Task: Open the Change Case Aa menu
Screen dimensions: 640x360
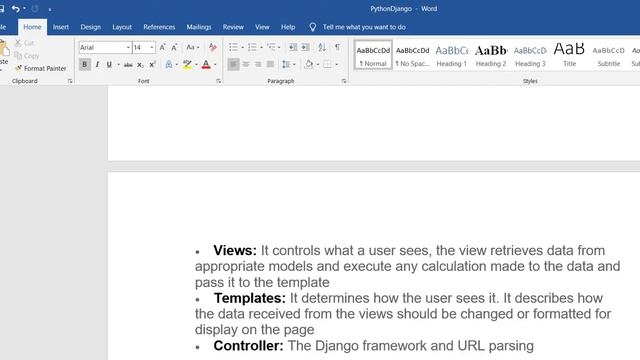Action: tap(193, 47)
